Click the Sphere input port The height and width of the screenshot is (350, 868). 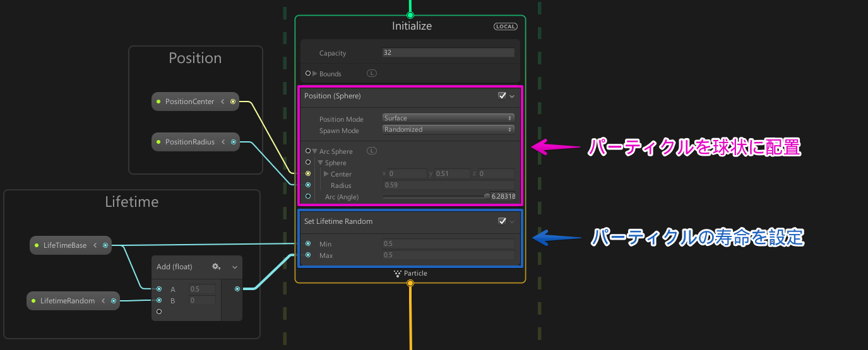coord(308,162)
